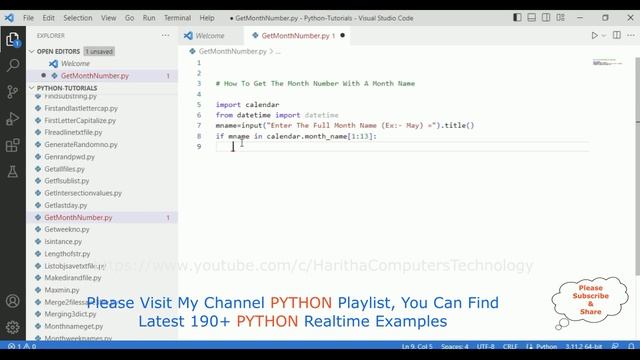
Task: Open Getintersectionvalues.py file
Action: (83, 193)
